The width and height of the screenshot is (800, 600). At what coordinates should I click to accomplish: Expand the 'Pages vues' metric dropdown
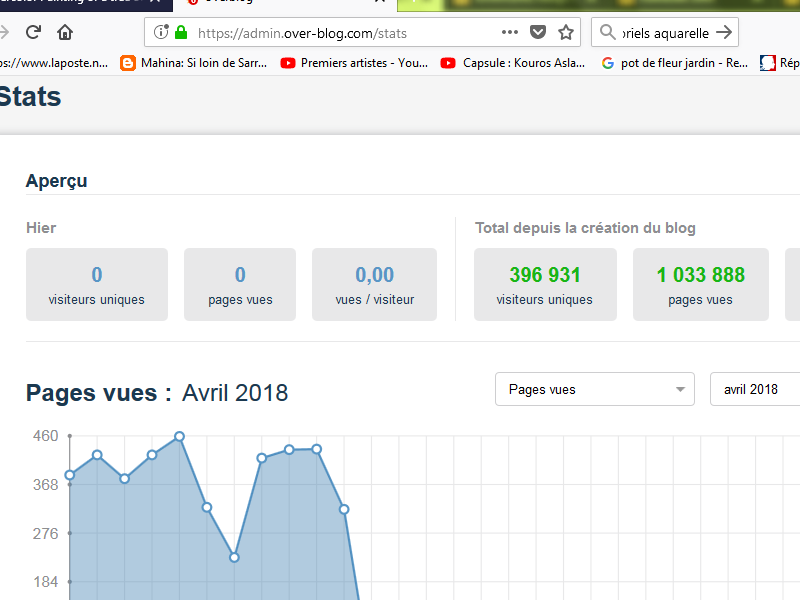coord(595,389)
